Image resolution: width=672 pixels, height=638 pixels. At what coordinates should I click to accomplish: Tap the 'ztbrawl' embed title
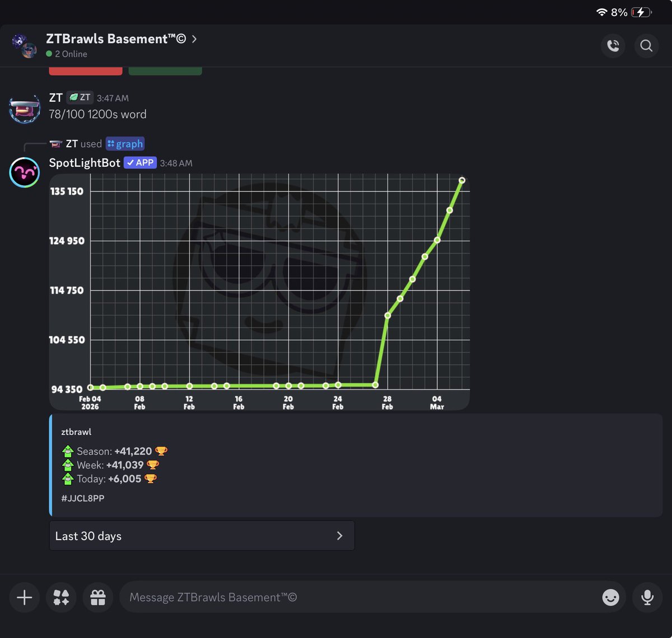[76, 432]
